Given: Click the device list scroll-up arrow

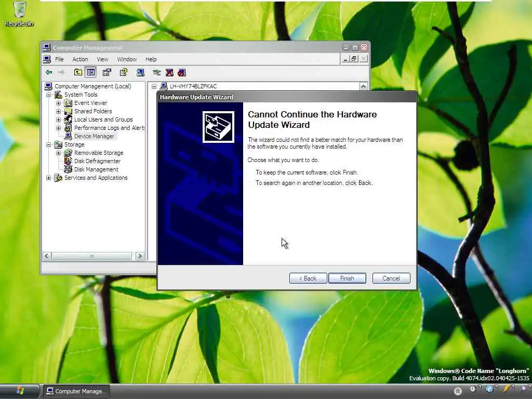Looking at the screenshot, I should 363,86.
